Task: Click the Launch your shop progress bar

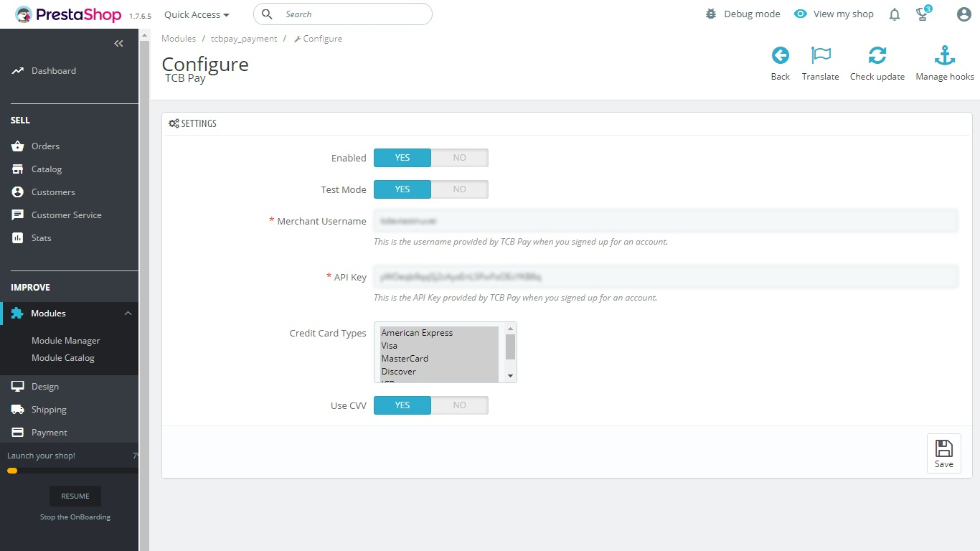Action: 72,471
